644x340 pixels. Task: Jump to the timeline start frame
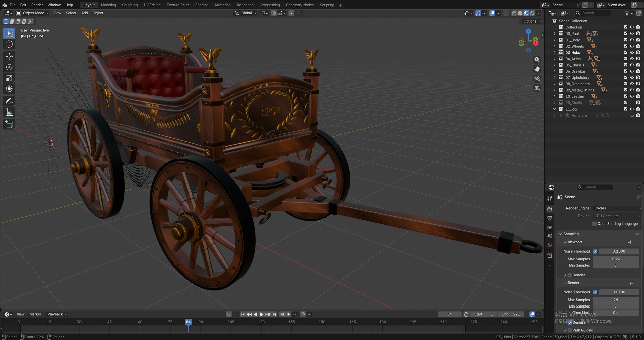click(243, 314)
